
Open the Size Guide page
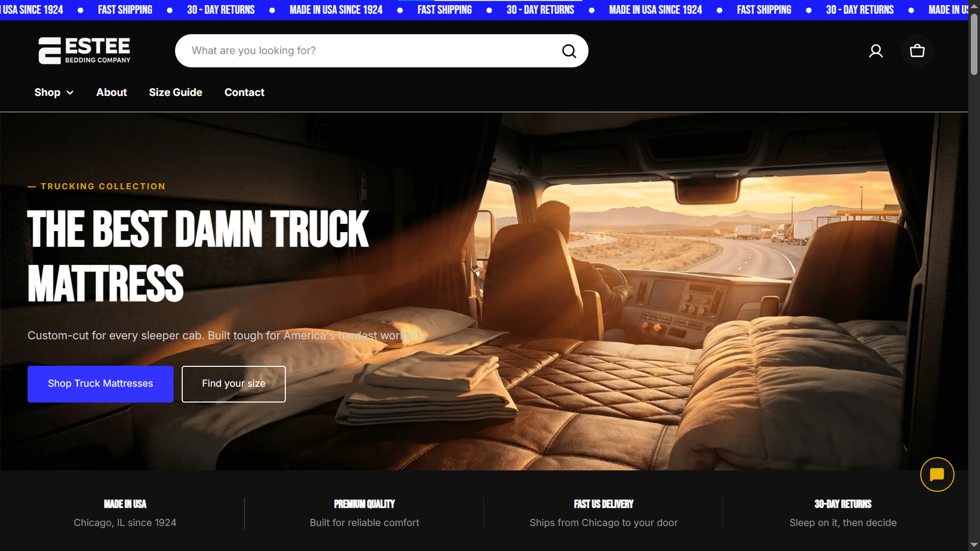click(176, 92)
